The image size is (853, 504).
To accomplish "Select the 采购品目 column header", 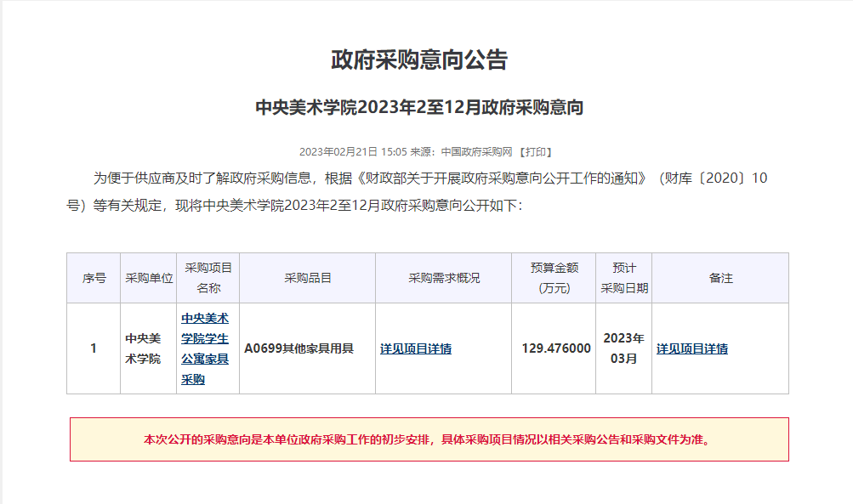I will [x=307, y=278].
